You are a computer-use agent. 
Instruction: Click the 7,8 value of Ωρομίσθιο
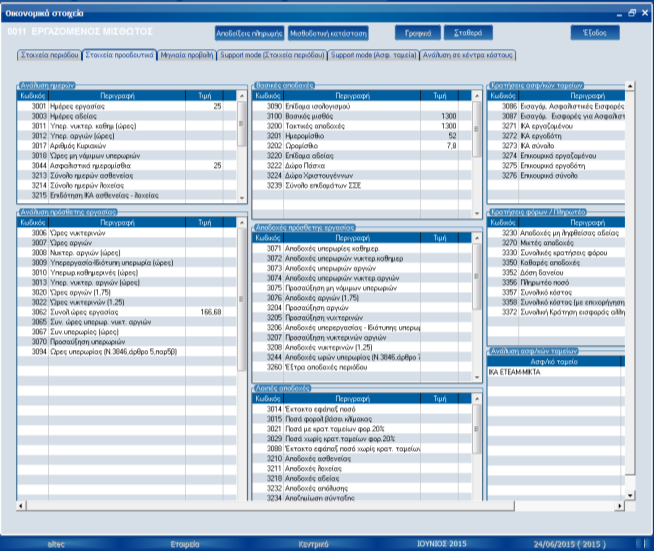(x=451, y=146)
